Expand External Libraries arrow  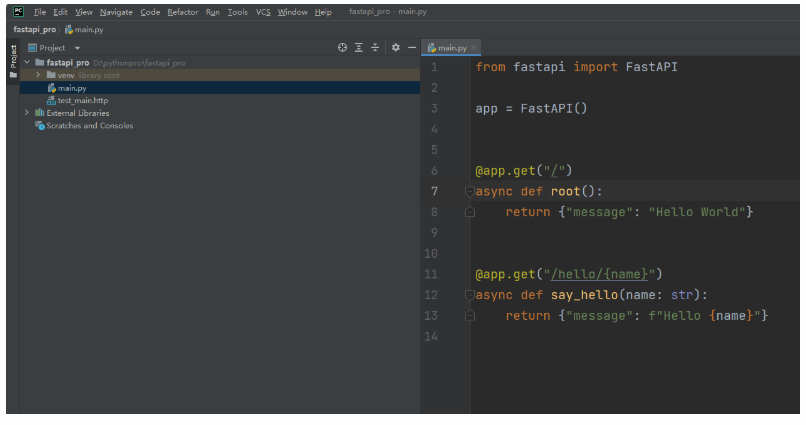point(27,113)
